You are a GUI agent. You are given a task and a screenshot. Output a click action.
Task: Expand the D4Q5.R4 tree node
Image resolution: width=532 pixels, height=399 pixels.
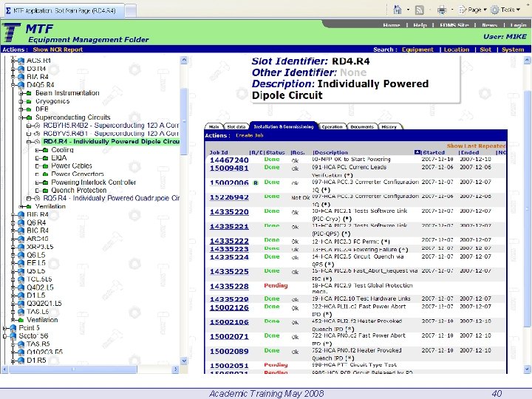pos(13,85)
